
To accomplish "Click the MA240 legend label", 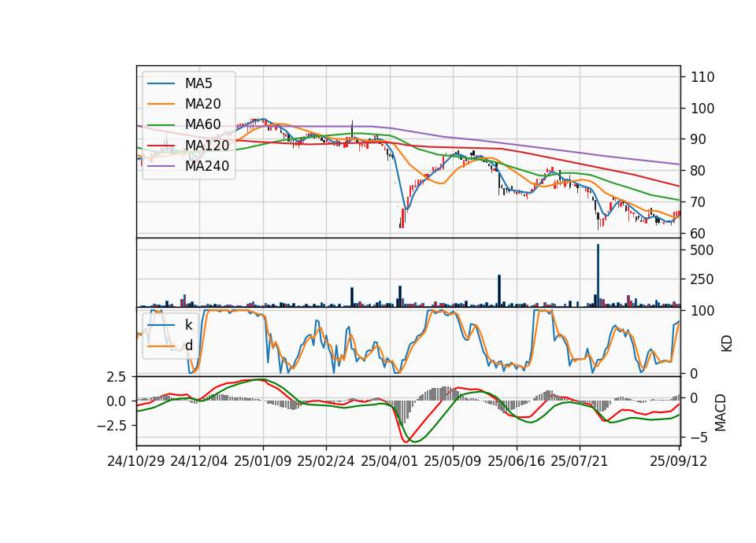I will [x=207, y=166].
